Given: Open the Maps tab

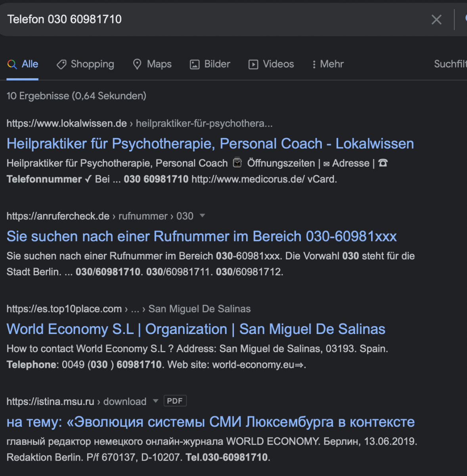Looking at the screenshot, I should click(152, 64).
